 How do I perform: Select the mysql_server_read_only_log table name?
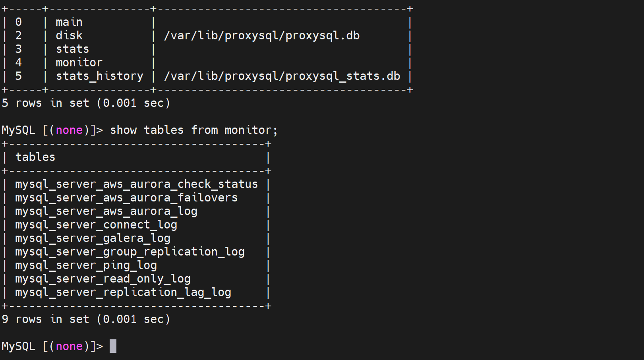tap(103, 279)
